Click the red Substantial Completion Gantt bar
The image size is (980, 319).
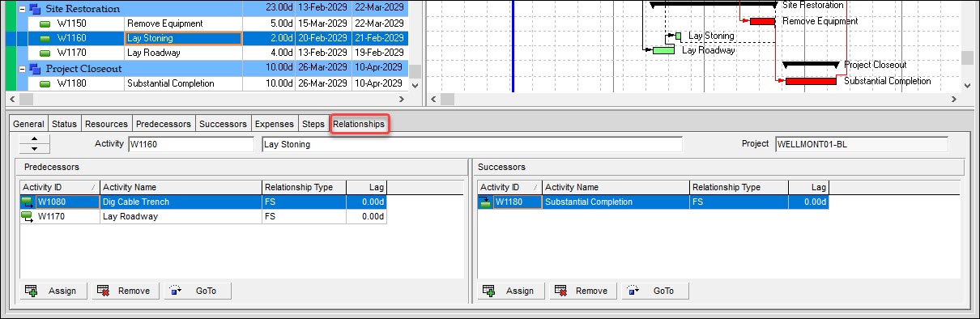[x=811, y=81]
